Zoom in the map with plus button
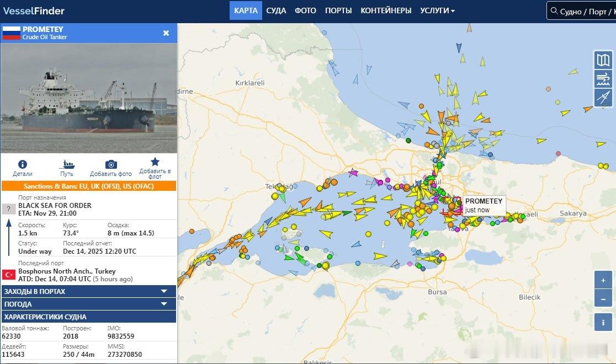The image size is (616, 364). coord(603,280)
